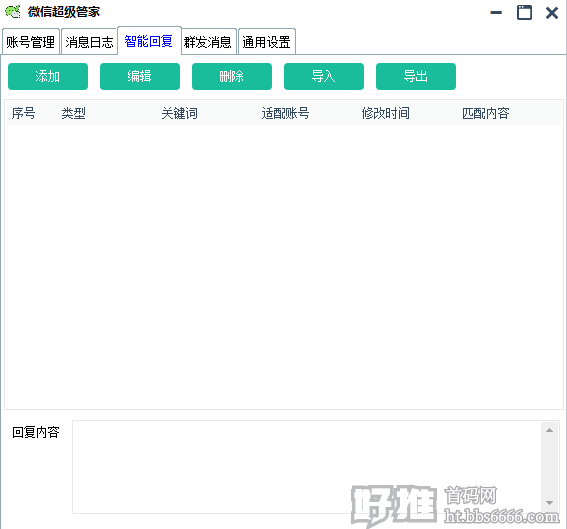This screenshot has height=529, width=567.
Task: Switch to the 账号管理 tab
Action: click(31, 42)
